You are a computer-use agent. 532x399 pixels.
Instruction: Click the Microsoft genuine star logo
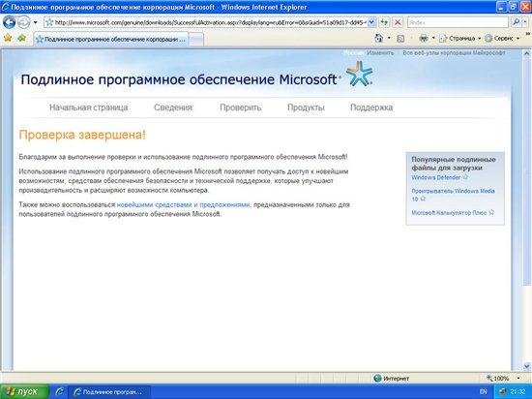359,73
